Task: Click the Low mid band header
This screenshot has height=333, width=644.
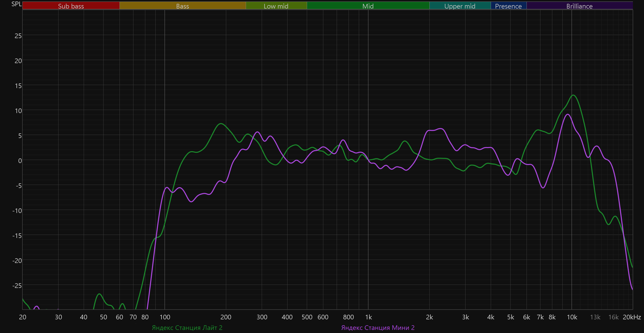Action: click(276, 6)
